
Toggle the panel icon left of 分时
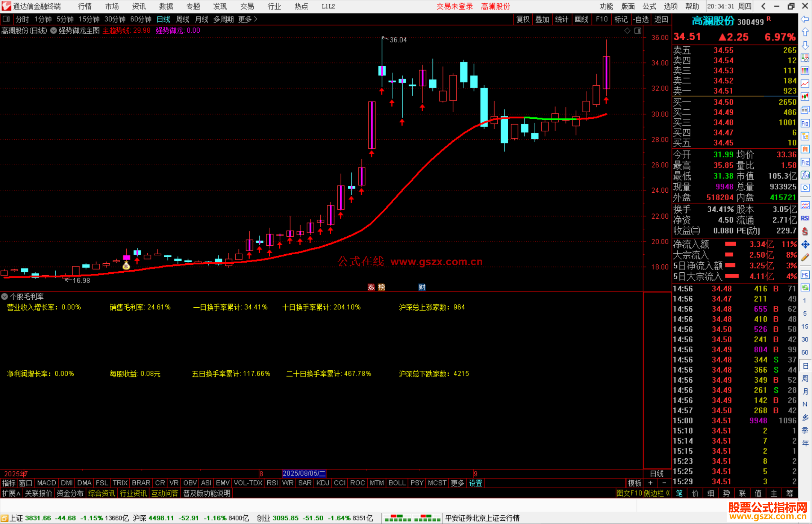pos(6,19)
